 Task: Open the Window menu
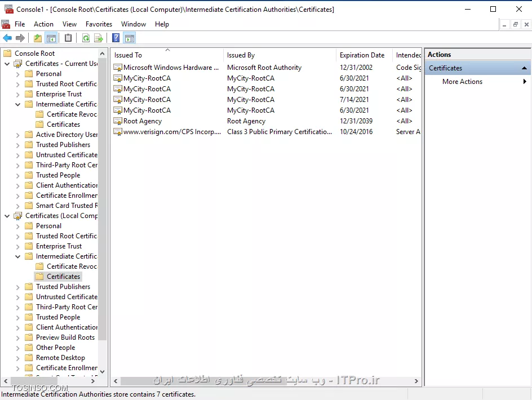click(x=134, y=24)
